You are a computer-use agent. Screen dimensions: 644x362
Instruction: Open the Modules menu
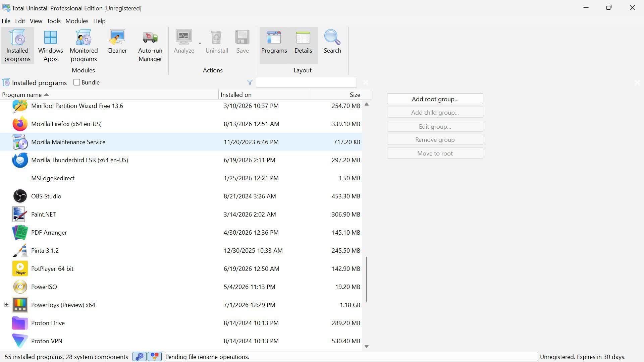click(77, 21)
